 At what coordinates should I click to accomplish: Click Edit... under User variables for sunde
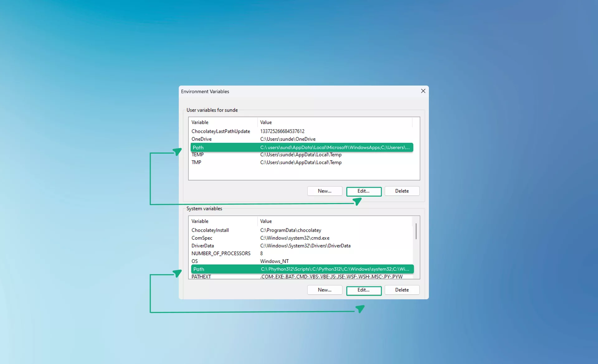(x=364, y=191)
